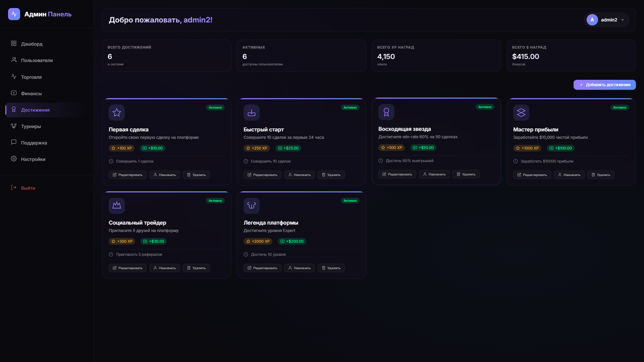The height and width of the screenshot is (362, 644).
Task: Click the +$200.00 reward badge
Action: point(292,241)
